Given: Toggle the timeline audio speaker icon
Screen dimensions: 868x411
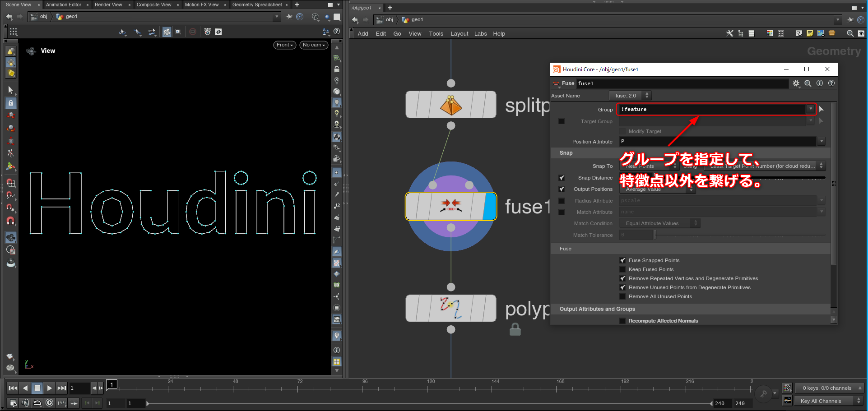Looking at the screenshot, I should pos(25,403).
